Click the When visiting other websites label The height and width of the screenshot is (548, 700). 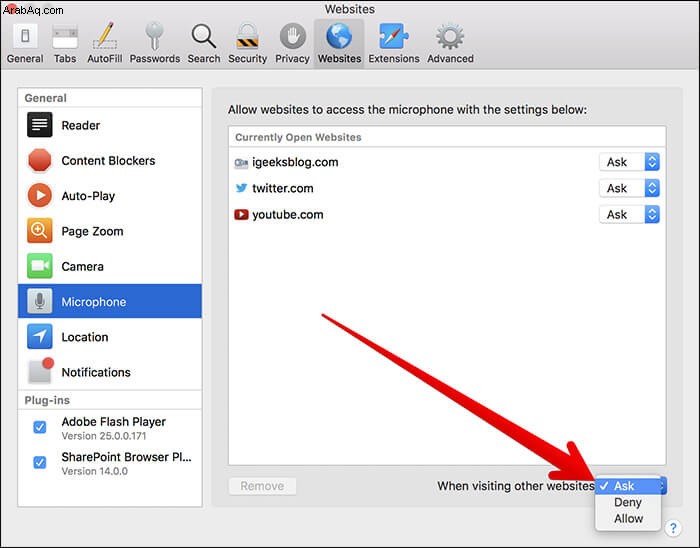tap(516, 486)
